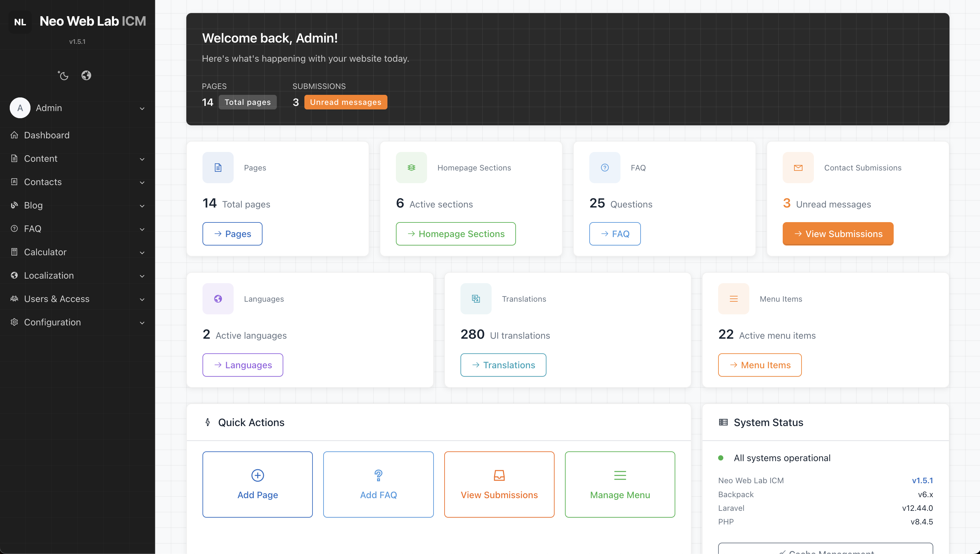The image size is (980, 554).
Task: Expand the Content sidebar section
Action: pos(142,159)
